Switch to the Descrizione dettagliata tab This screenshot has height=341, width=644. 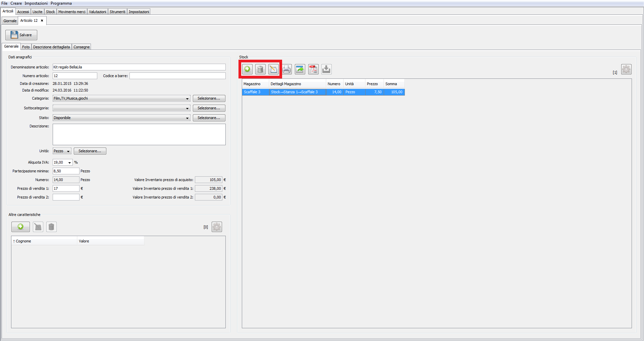tap(51, 47)
